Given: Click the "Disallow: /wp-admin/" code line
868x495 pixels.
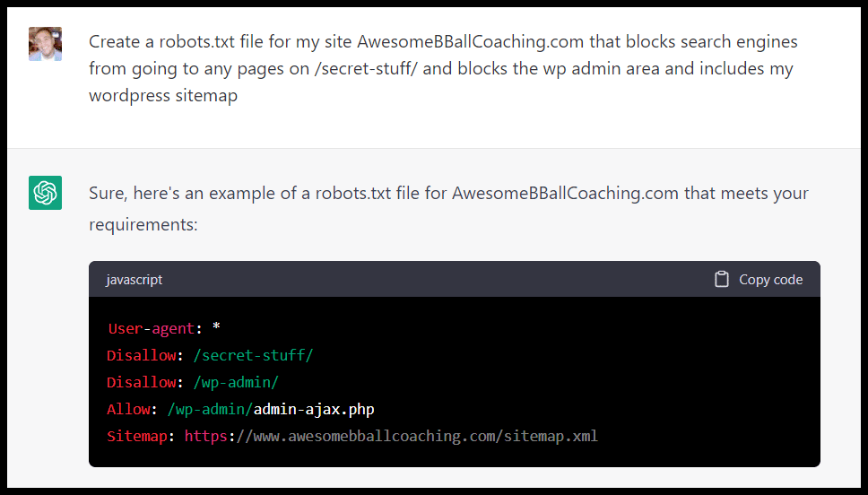Looking at the screenshot, I should click(x=193, y=382).
